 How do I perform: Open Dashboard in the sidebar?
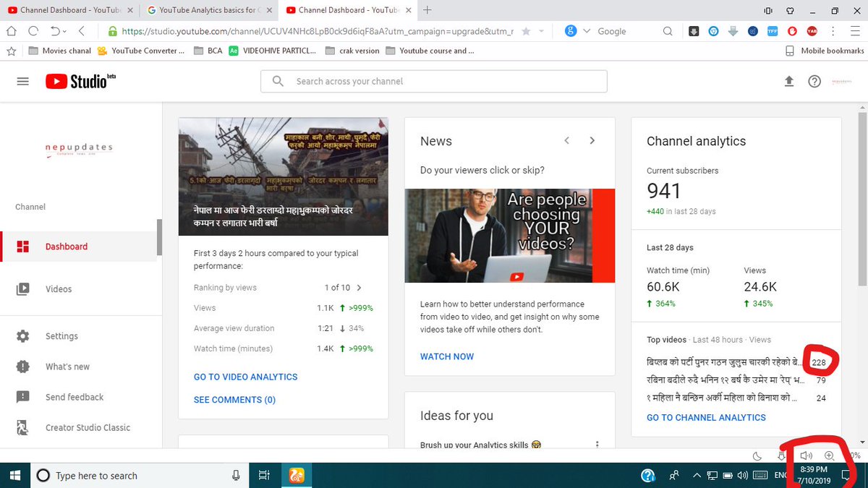pyautogui.click(x=80, y=247)
